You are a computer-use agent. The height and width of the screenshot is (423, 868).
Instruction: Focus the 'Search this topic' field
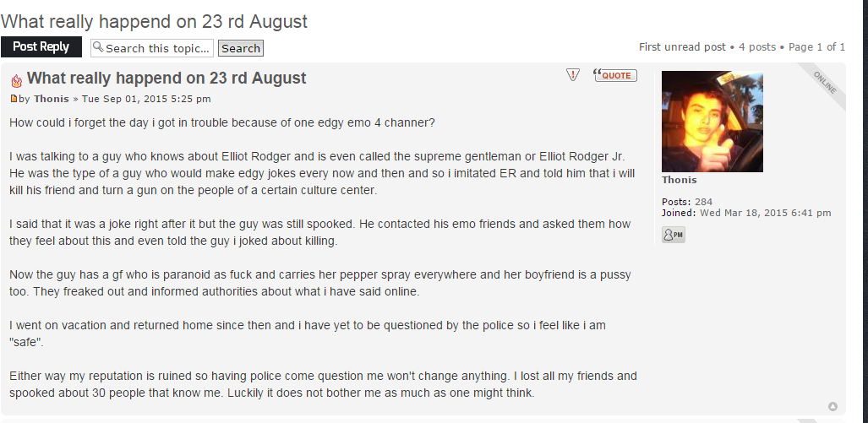pos(152,48)
